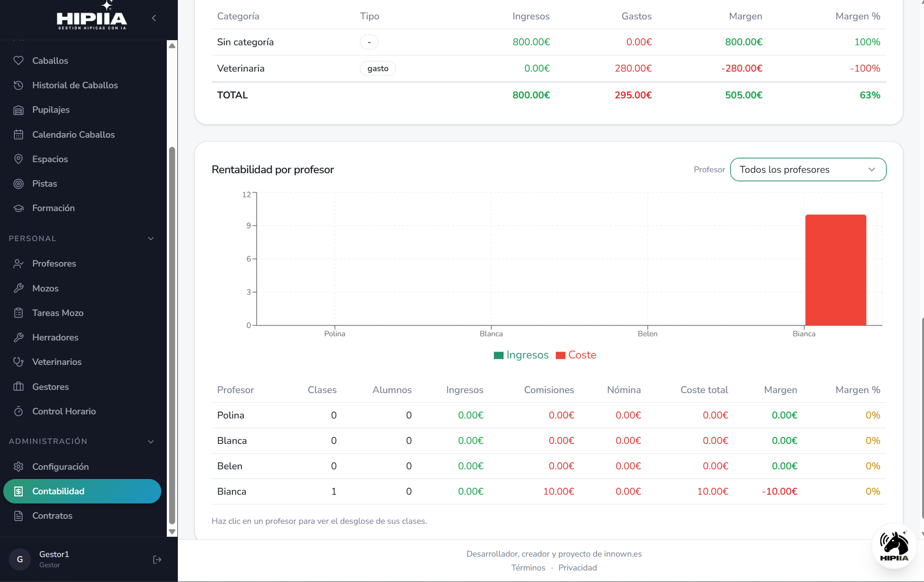Go to the Profesores menu entry
This screenshot has width=924, height=582.
[82, 263]
